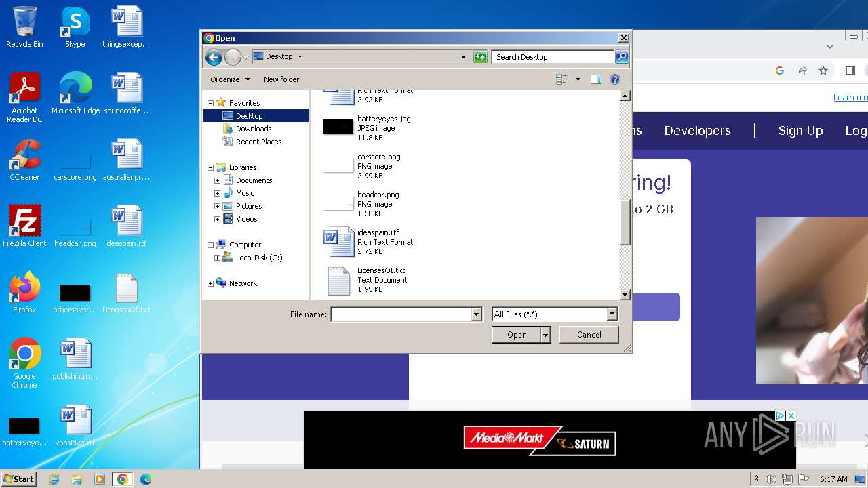The width and height of the screenshot is (868, 488).
Task: Click the Edge icon on the taskbar
Action: pyautogui.click(x=145, y=479)
